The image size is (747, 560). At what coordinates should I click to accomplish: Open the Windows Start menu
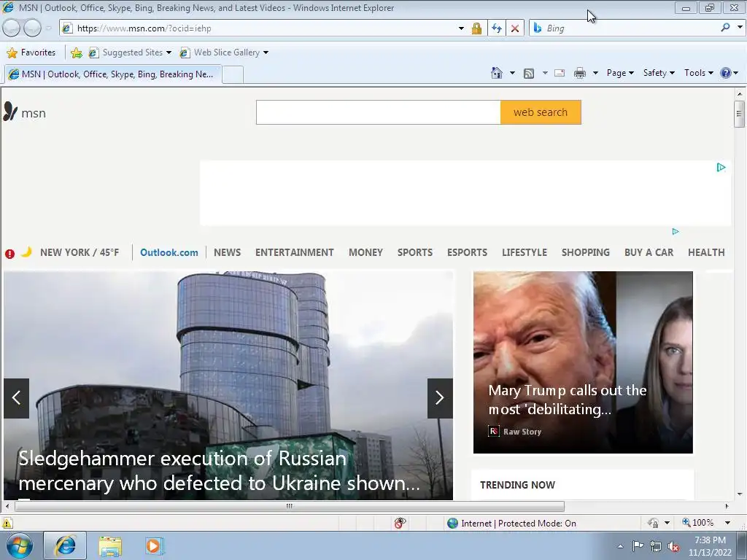pos(20,545)
